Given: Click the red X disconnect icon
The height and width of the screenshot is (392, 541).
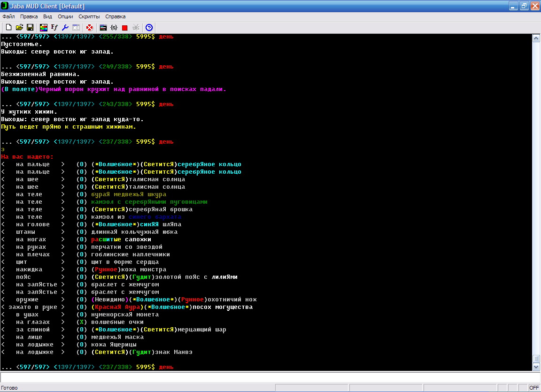Looking at the screenshot, I should [89, 28].
